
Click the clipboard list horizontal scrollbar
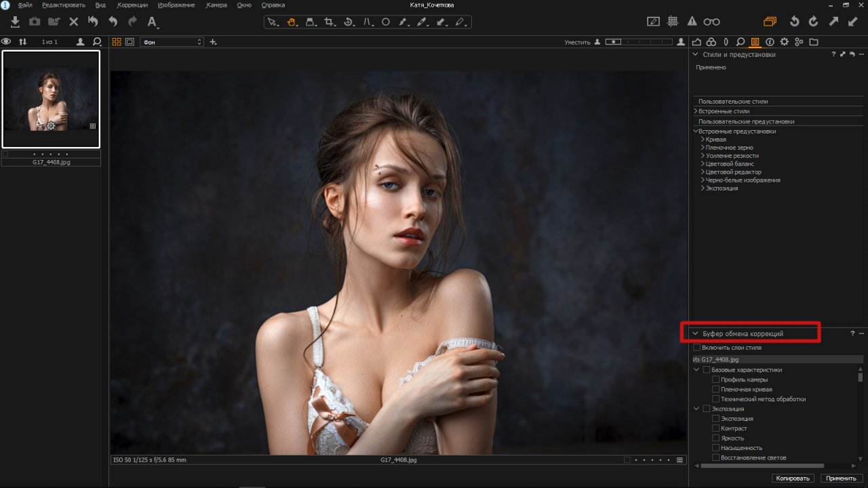coord(763,466)
